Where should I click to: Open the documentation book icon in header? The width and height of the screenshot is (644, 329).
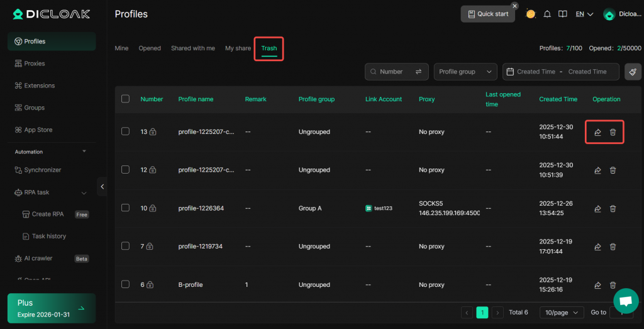[x=563, y=14]
